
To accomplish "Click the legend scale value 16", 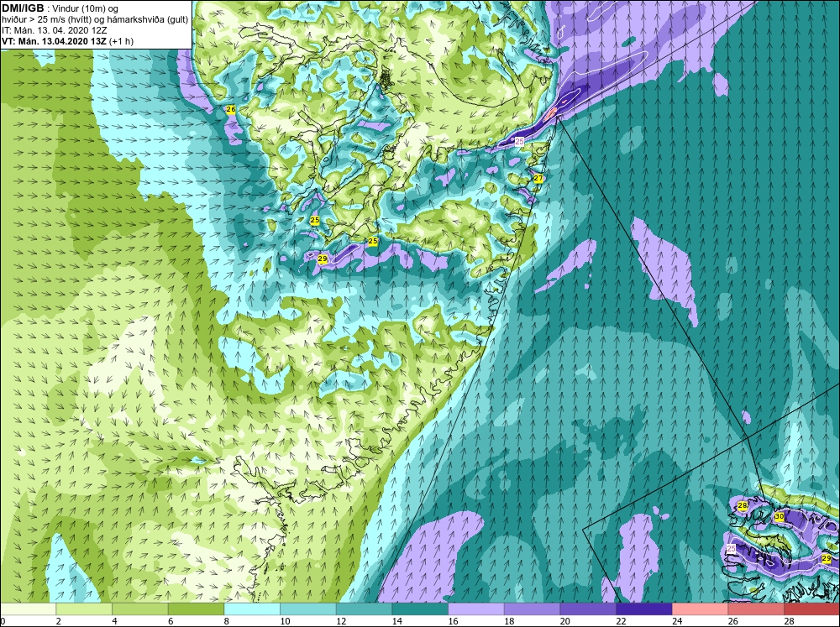I will 453,621.
